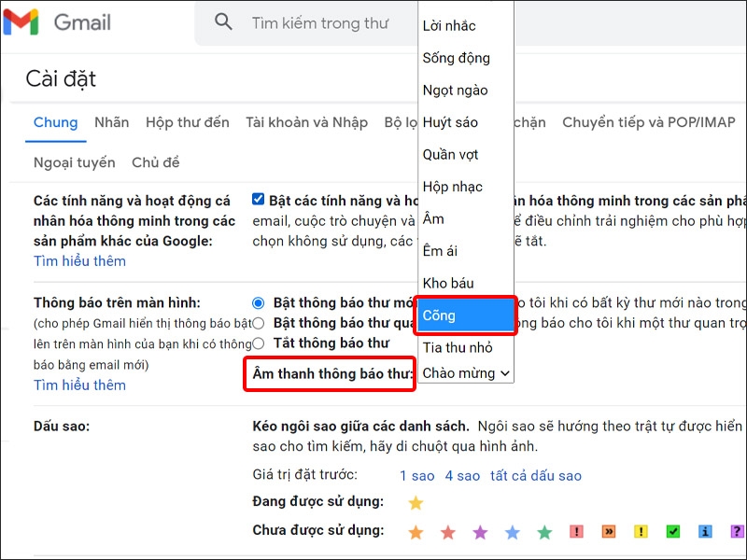Click the blue info icon
The height and width of the screenshot is (560, 747).
[x=704, y=530]
